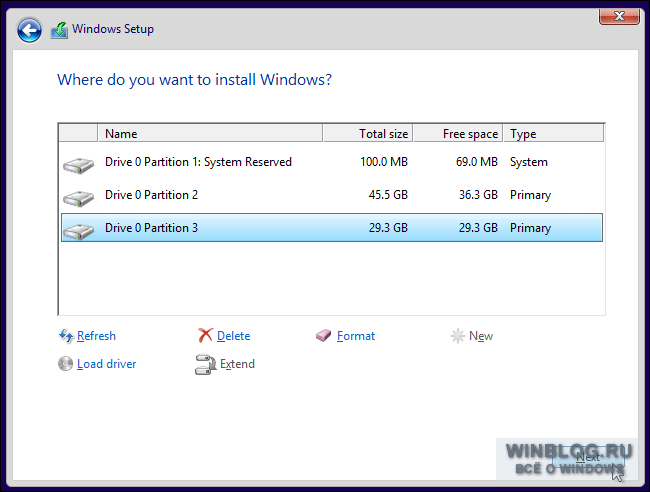Click the 36.3 GB free space value
Screen dimensions: 650x492
(478, 195)
